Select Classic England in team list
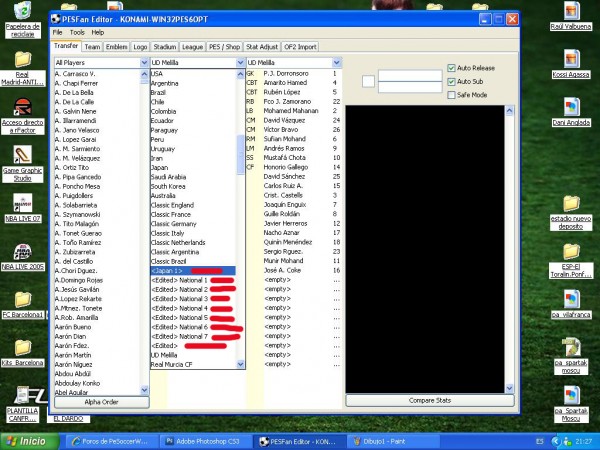Image resolution: width=600 pixels, height=450 pixels. click(x=193, y=205)
